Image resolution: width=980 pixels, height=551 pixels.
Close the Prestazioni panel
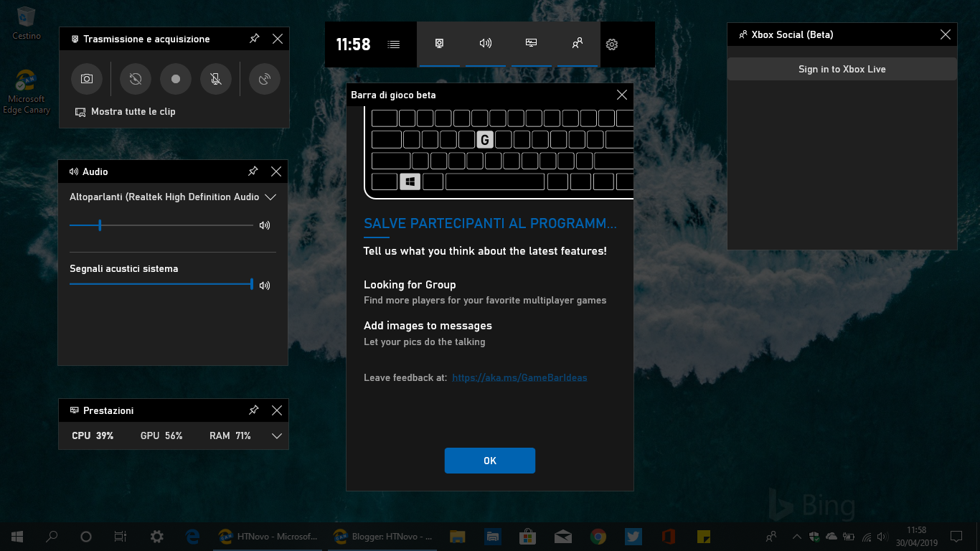277,410
